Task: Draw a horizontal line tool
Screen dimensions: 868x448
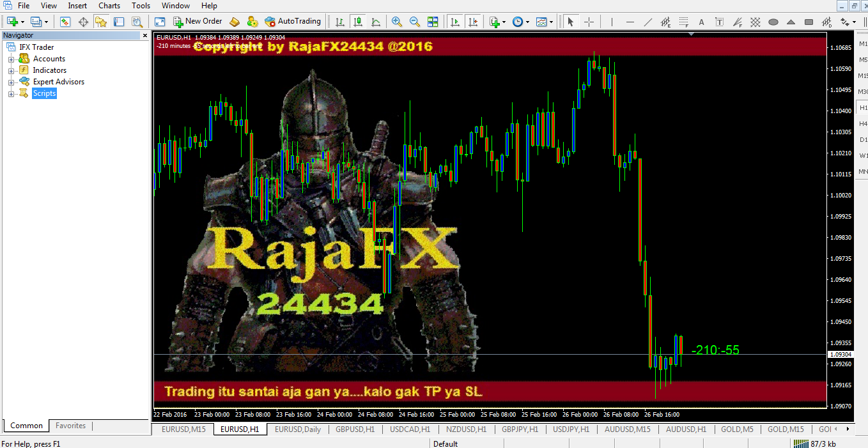Action: click(x=630, y=22)
